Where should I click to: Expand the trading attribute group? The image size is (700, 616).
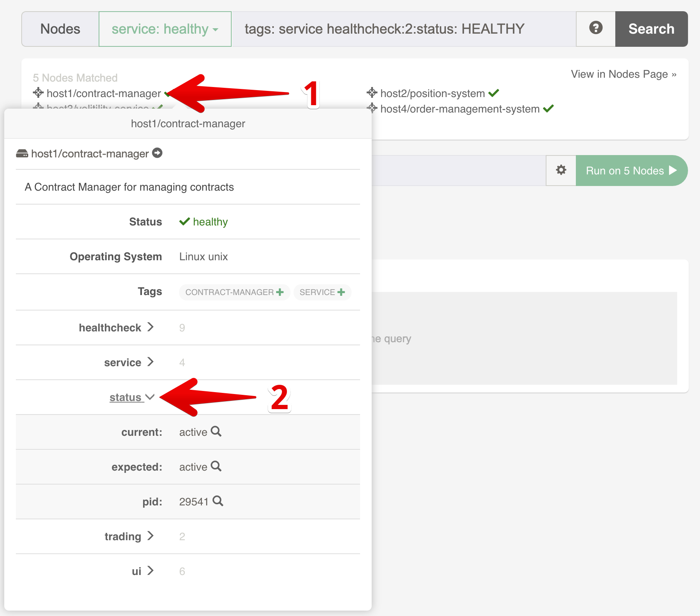pyautogui.click(x=129, y=536)
